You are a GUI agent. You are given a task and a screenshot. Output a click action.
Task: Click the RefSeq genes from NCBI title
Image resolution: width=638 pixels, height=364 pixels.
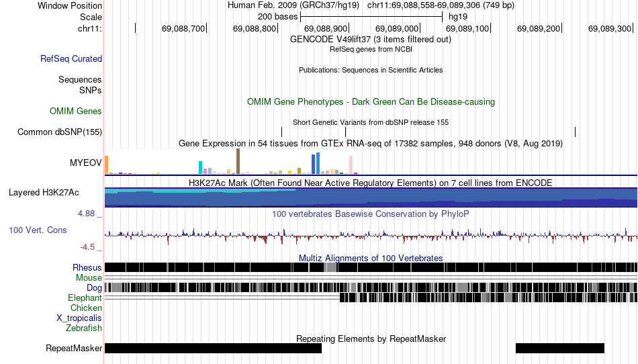(371, 49)
